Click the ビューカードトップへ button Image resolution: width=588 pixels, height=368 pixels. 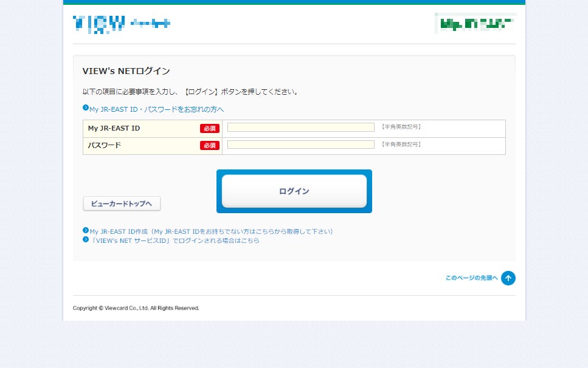pos(122,203)
